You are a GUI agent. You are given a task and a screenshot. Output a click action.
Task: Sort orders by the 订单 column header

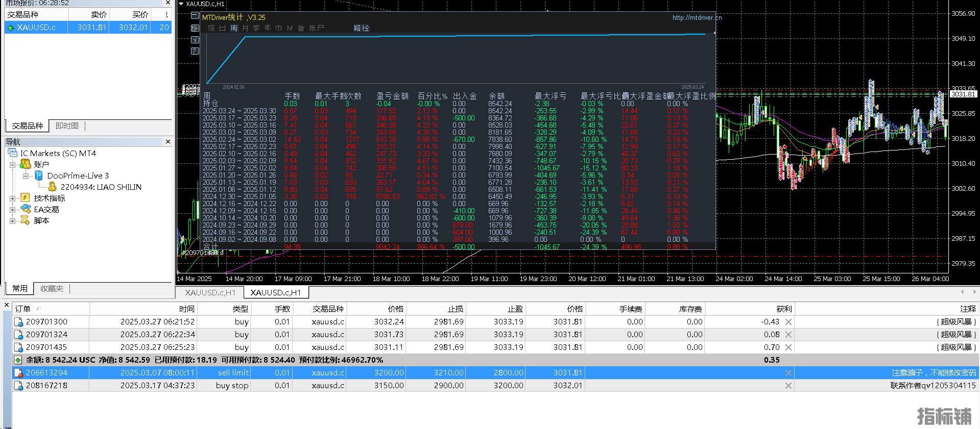51,309
